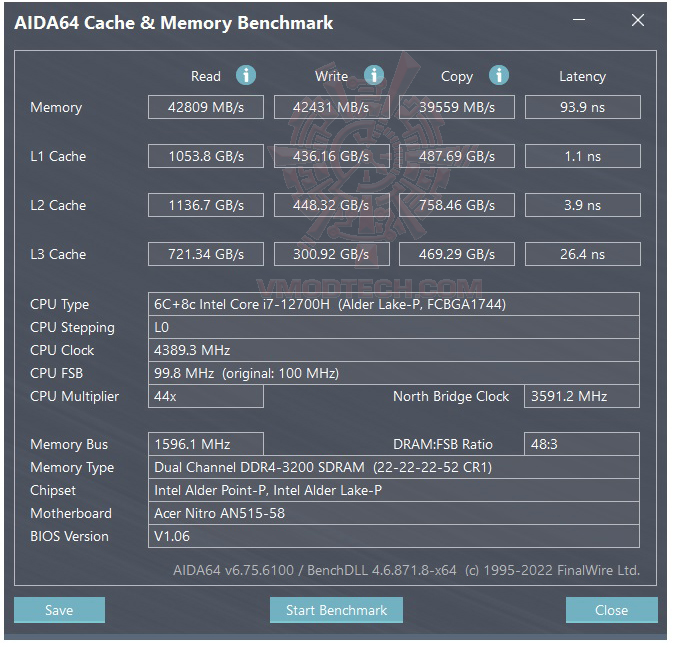Click the L1 Cache Read value
The height and width of the screenshot is (648, 674).
coord(206,156)
